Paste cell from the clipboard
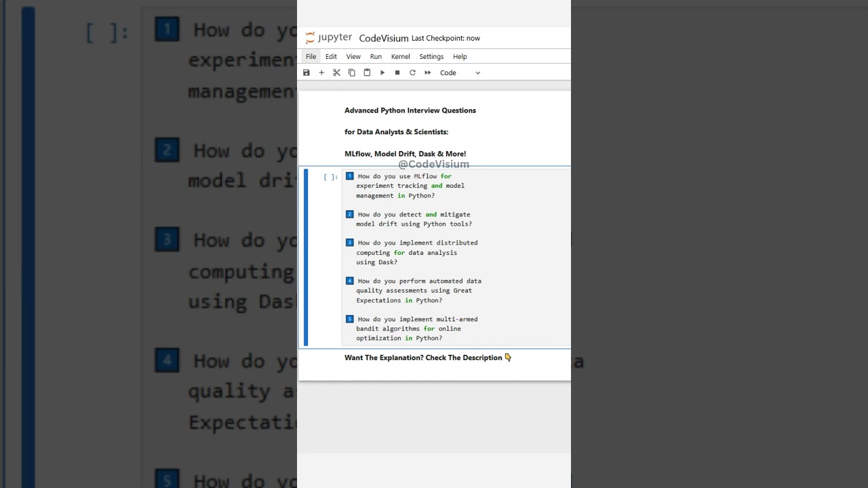The width and height of the screenshot is (868, 488). click(367, 73)
